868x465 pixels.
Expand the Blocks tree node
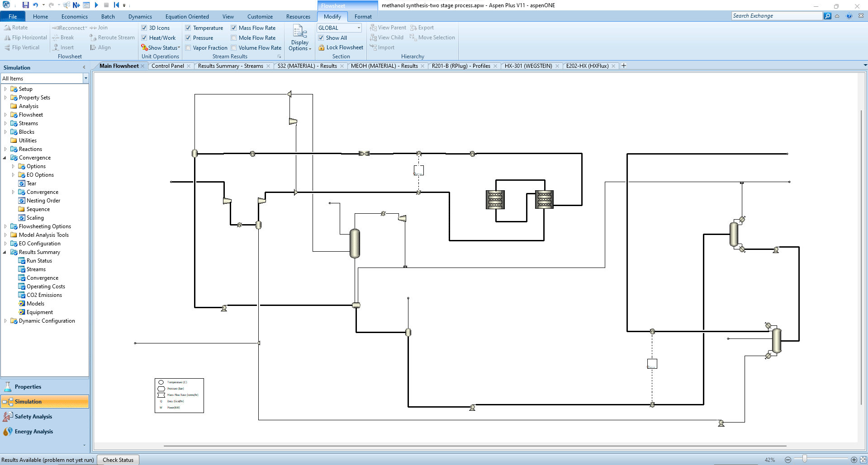point(5,132)
